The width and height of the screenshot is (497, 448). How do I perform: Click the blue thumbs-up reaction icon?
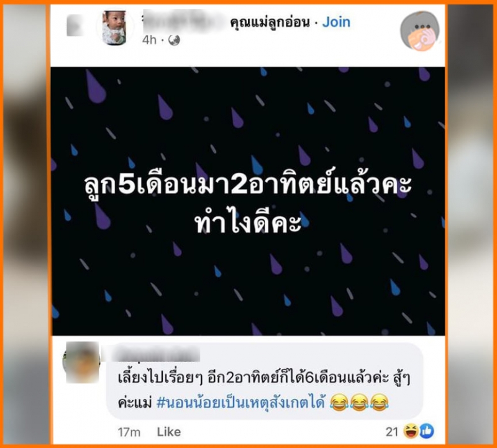(x=427, y=431)
